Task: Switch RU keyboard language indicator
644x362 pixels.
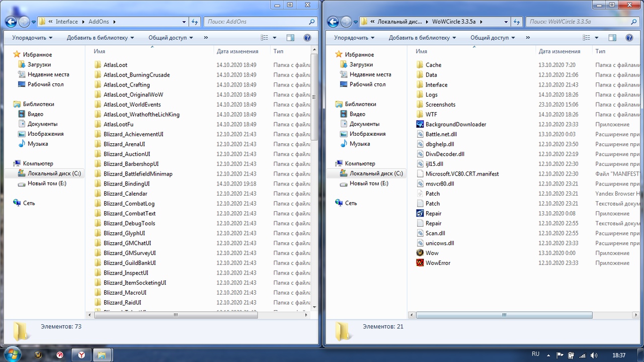Action: [x=535, y=354]
